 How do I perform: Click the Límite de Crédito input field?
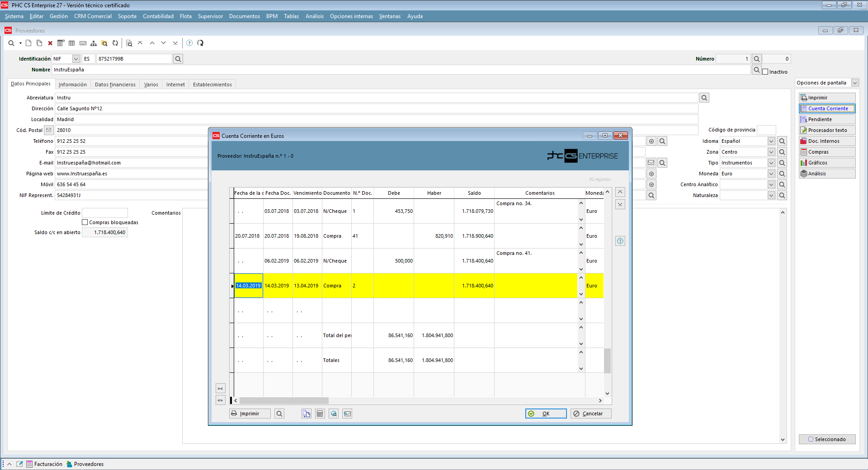[x=105, y=213]
